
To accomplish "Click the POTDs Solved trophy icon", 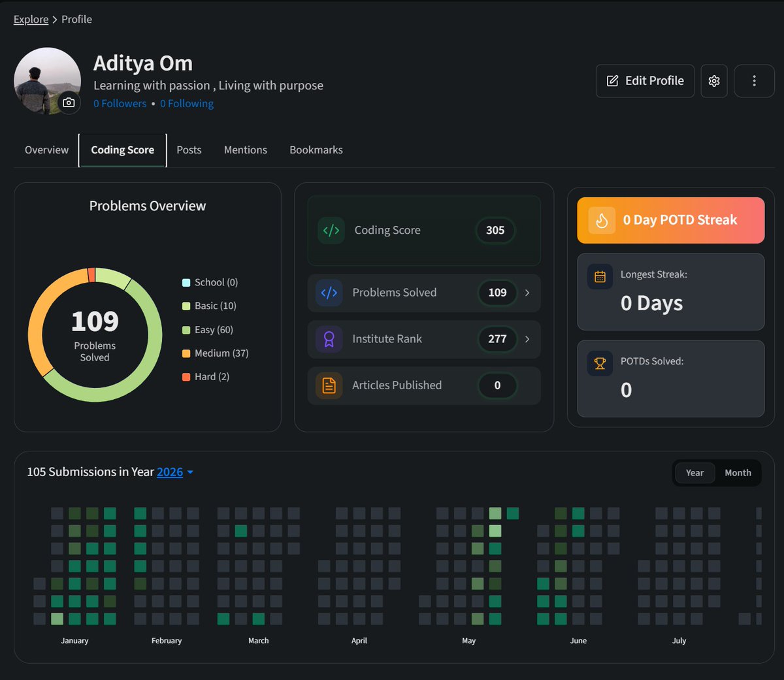I will 600,363.
